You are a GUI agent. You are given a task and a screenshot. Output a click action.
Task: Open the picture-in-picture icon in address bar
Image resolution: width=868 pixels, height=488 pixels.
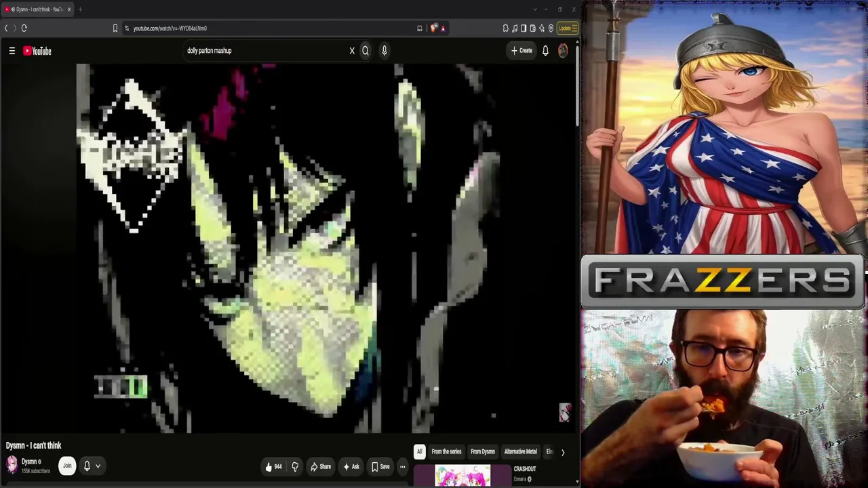pos(420,28)
